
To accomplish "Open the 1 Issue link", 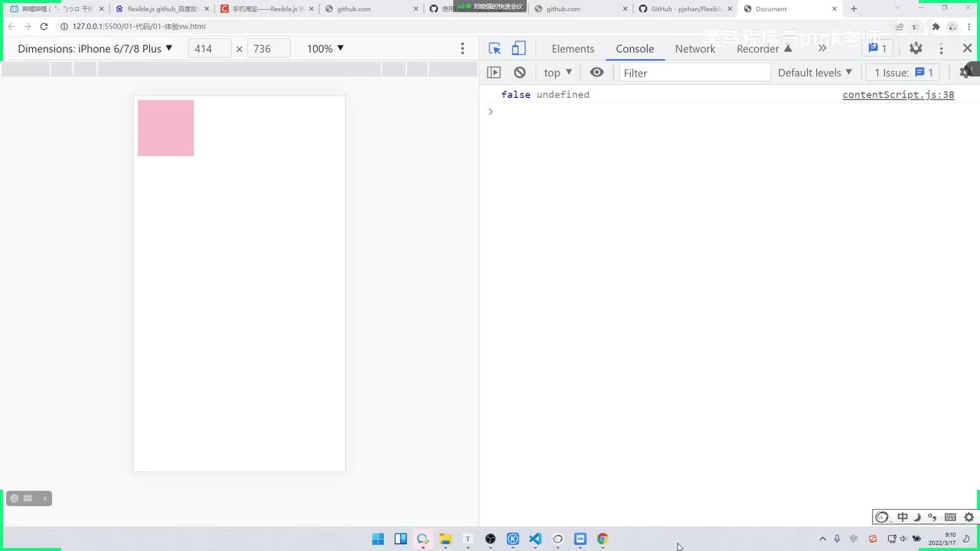I will click(904, 73).
